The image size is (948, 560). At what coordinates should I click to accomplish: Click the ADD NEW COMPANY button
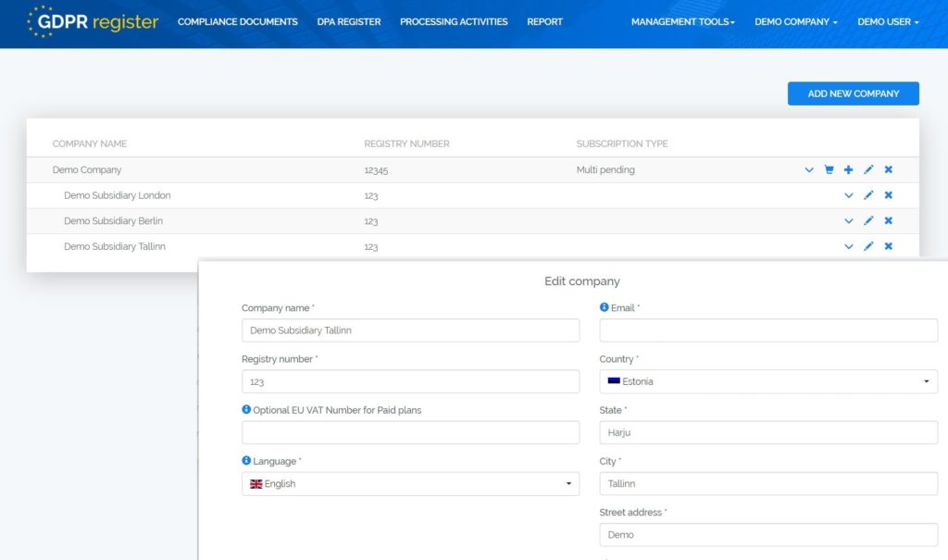pyautogui.click(x=853, y=93)
